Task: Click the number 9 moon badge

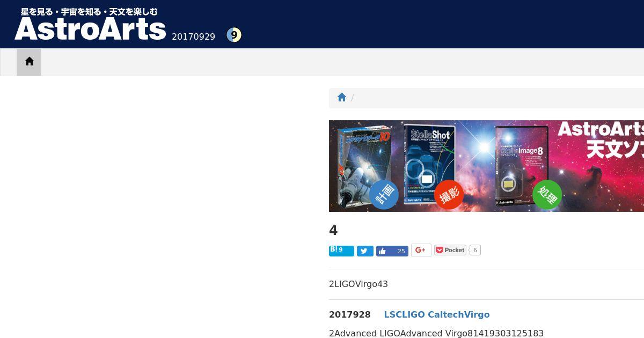Action: click(x=234, y=35)
